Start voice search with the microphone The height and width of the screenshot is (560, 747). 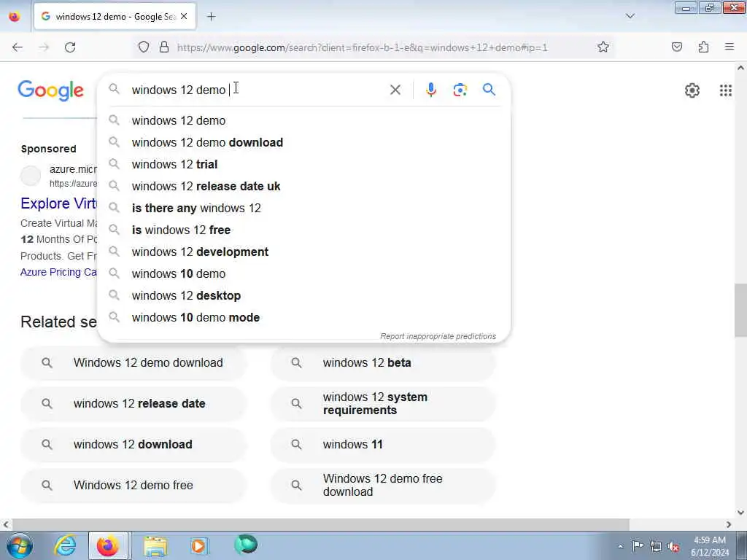click(x=430, y=90)
